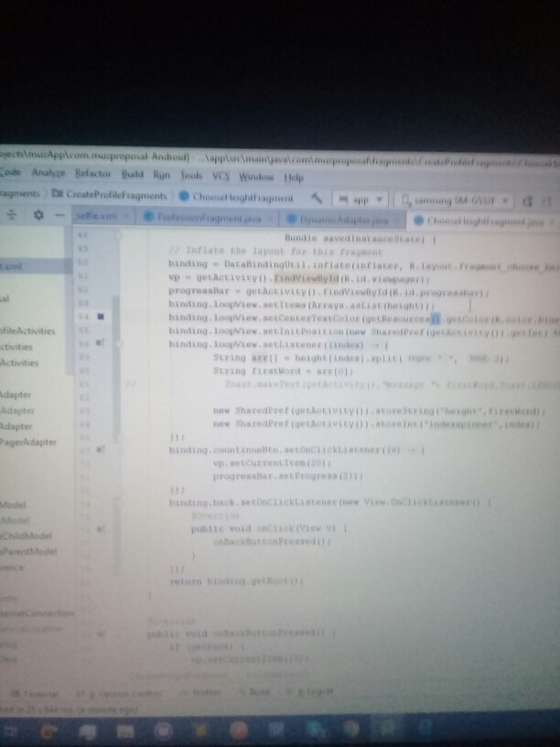Click the blue color swatch in editor gutter

click(x=99, y=317)
